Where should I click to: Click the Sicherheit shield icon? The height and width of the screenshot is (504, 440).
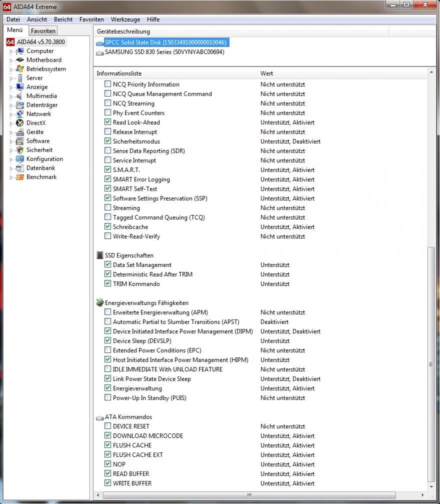[x=20, y=150]
